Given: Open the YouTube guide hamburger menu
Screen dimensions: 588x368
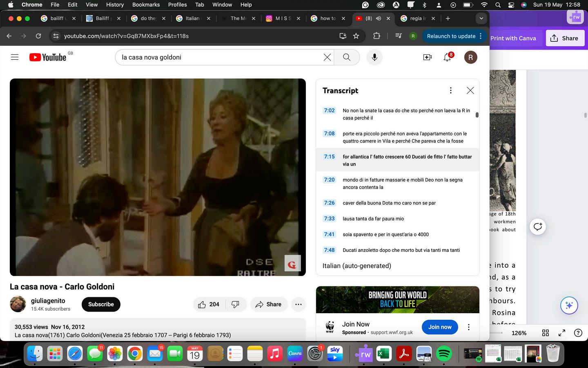Looking at the screenshot, I should point(15,57).
